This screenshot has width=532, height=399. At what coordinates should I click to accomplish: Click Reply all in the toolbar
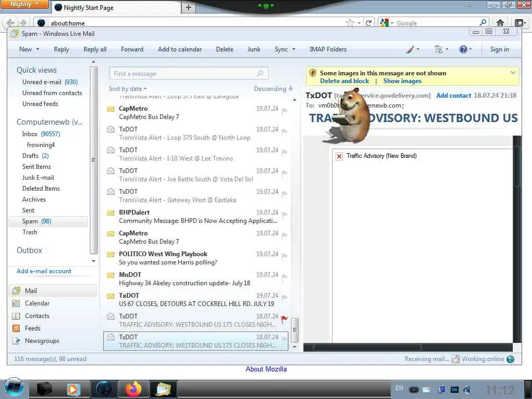click(95, 49)
